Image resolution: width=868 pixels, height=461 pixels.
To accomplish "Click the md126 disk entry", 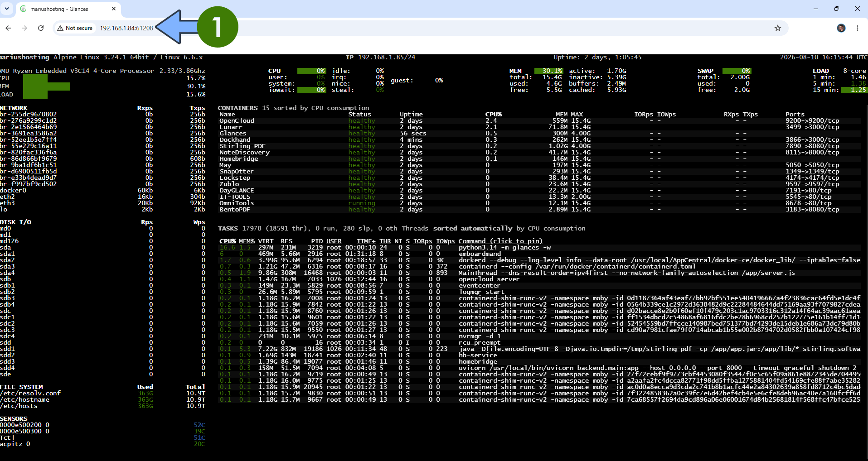I will click(10, 241).
